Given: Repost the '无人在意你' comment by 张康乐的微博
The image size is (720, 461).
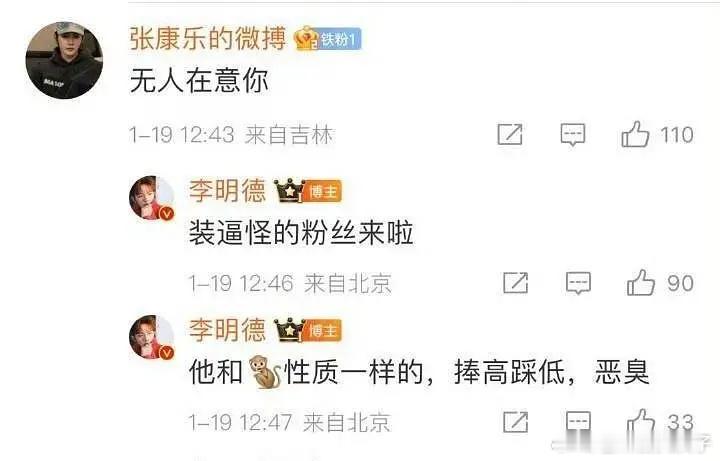Looking at the screenshot, I should 510,135.
